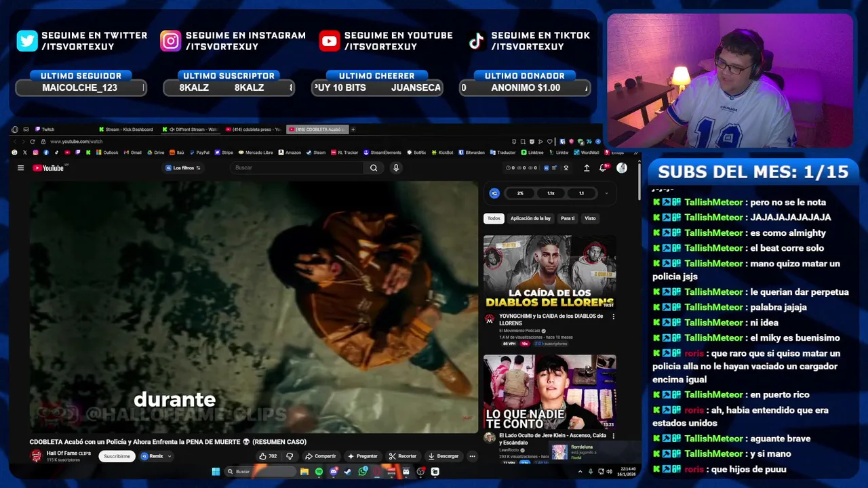Viewport: 868px width, 488px height.
Task: Open the PayPal bookmark
Action: click(x=199, y=152)
